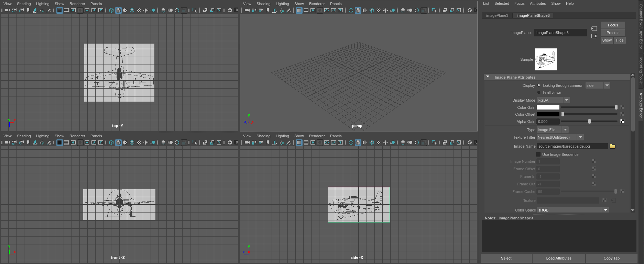Click Load Attributes button
The width and height of the screenshot is (644, 264).
(x=558, y=258)
